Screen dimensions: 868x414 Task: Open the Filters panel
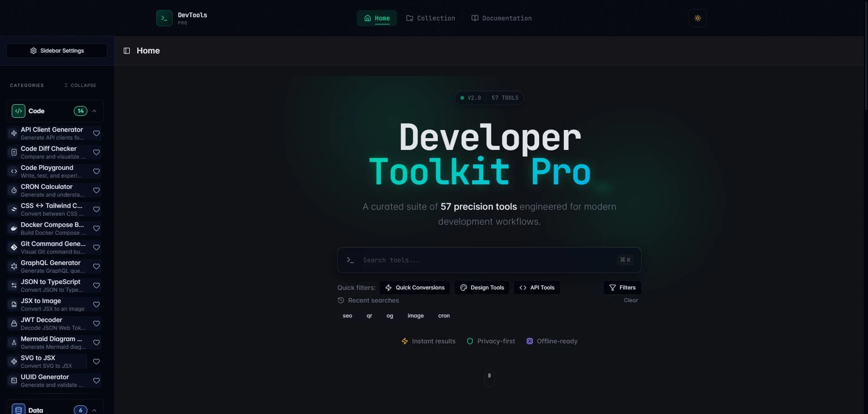coord(622,288)
